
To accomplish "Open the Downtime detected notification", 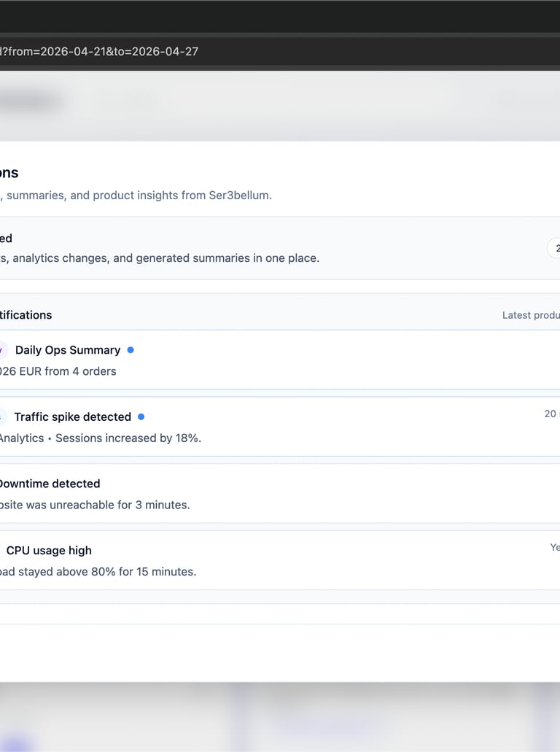I will (50, 484).
